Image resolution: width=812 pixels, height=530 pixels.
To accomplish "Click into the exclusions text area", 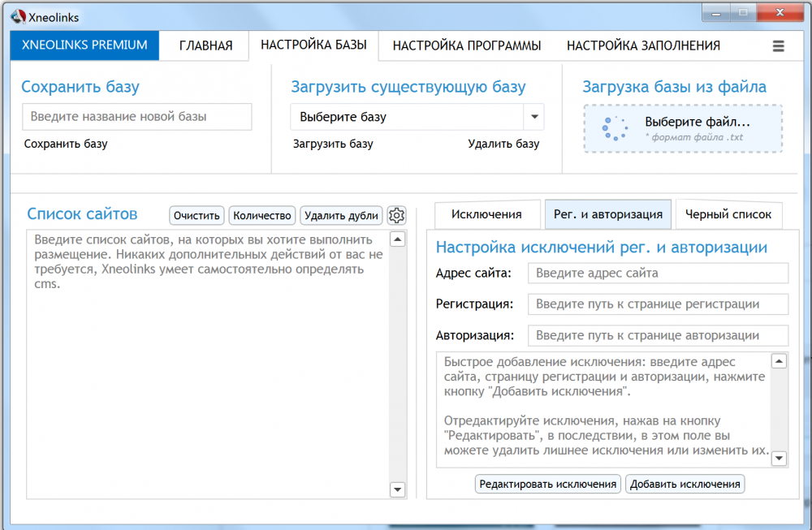I will tap(604, 410).
